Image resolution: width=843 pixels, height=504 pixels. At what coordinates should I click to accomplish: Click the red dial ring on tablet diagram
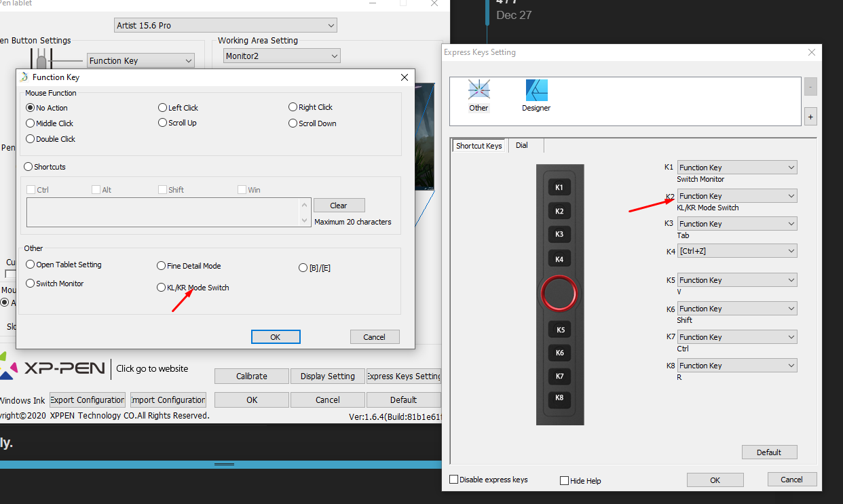(x=559, y=294)
